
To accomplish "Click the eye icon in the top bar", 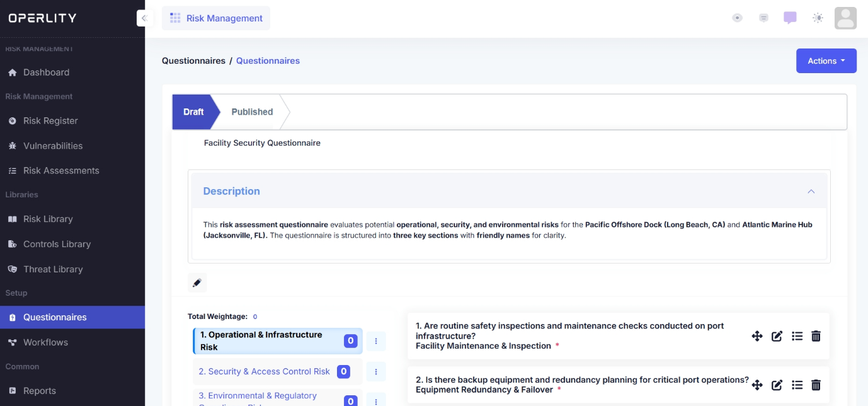I will (737, 18).
